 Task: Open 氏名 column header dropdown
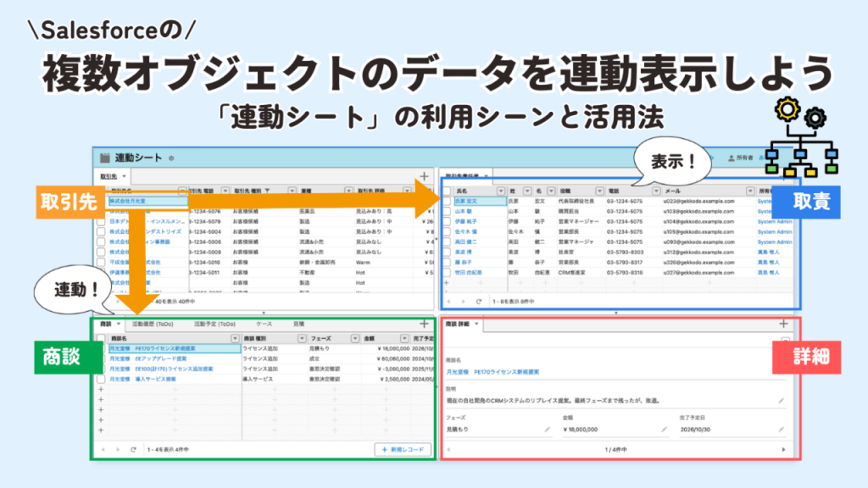point(500,191)
